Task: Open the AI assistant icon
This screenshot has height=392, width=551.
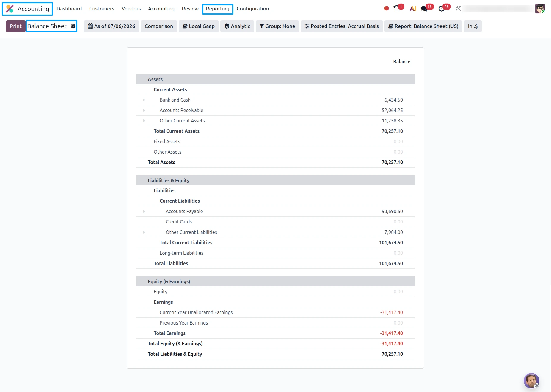Action: tap(413, 9)
